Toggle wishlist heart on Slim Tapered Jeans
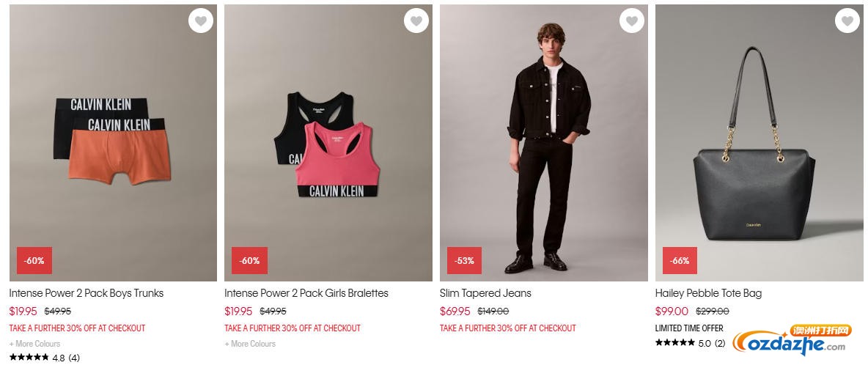Viewport: 868px width, 365px height. pyautogui.click(x=632, y=21)
